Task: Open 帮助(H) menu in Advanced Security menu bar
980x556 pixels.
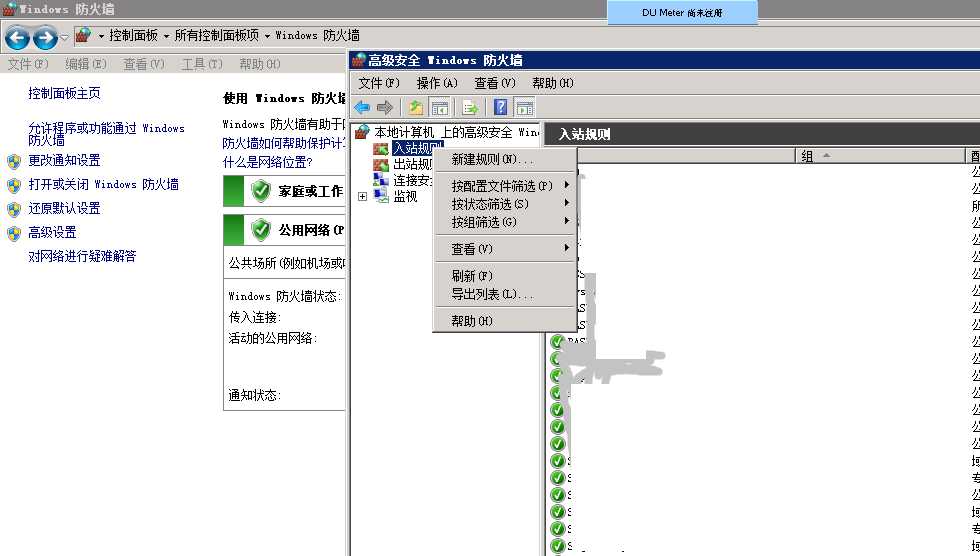Action: click(552, 83)
